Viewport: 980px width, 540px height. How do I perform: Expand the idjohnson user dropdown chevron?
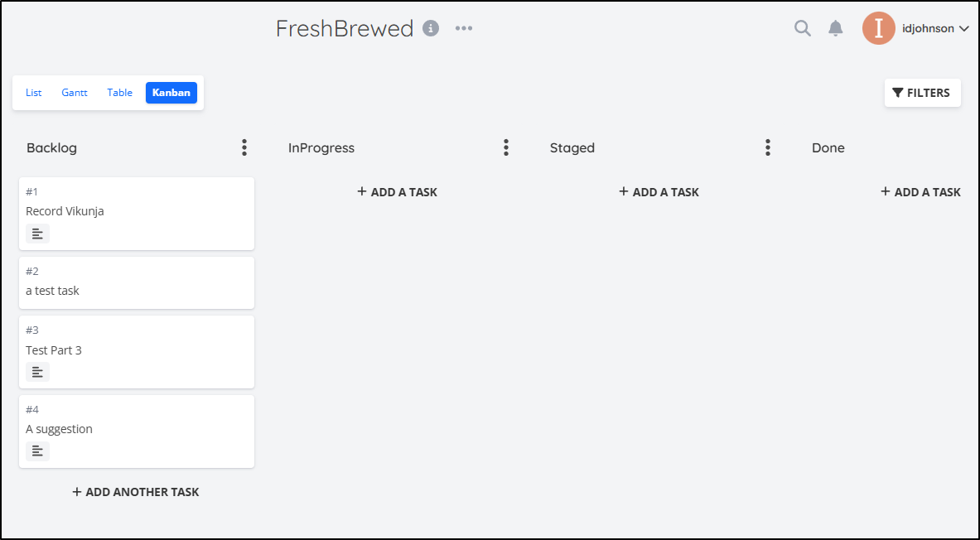964,29
